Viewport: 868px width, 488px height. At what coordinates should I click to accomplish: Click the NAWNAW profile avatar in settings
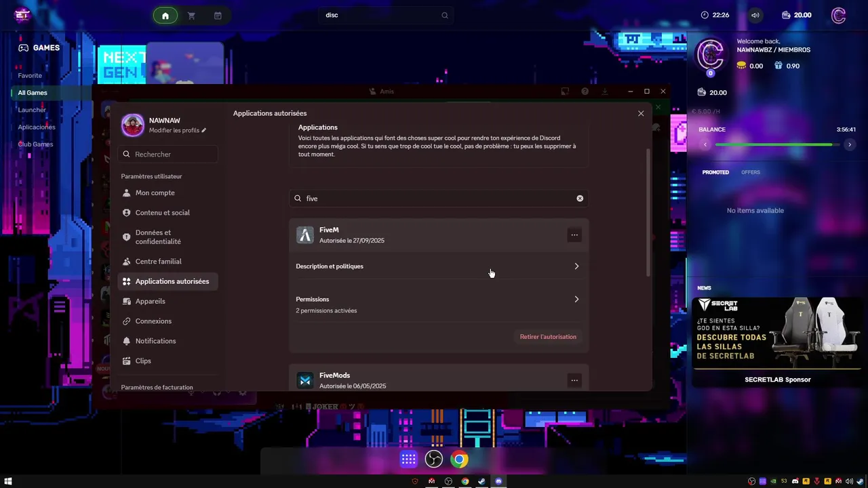133,125
